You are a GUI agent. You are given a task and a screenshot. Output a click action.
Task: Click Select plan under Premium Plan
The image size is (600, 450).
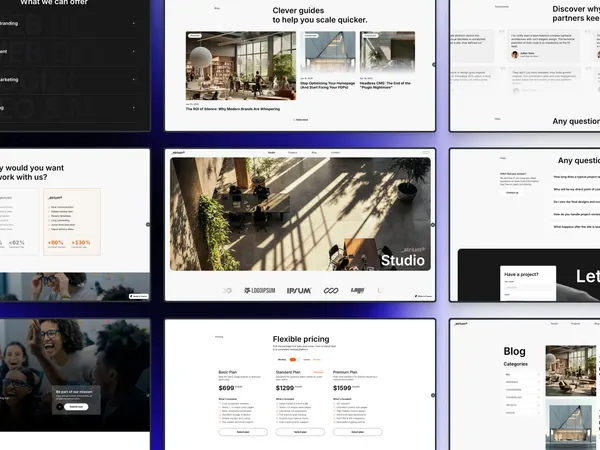pyautogui.click(x=357, y=432)
